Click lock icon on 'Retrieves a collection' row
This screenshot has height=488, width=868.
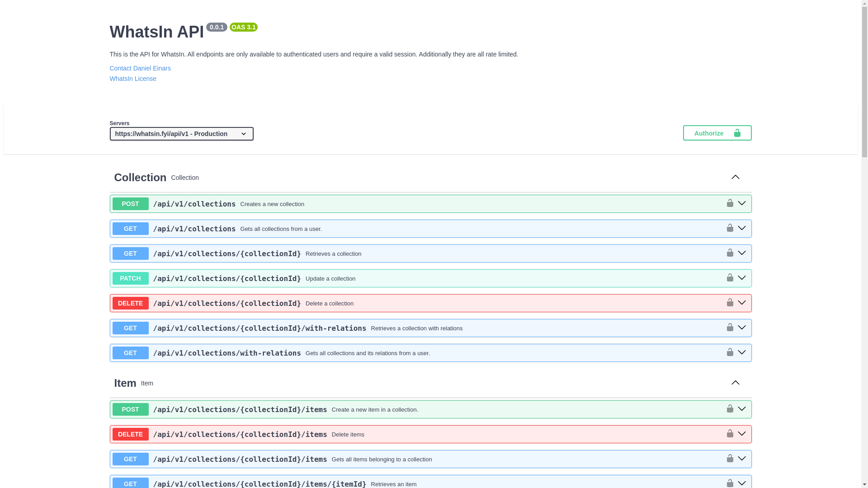point(730,253)
